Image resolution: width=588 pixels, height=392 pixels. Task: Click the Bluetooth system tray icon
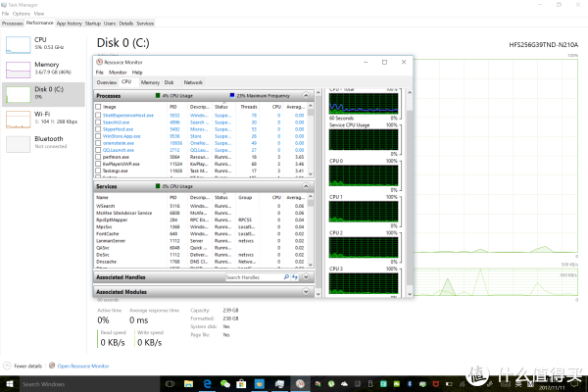[x=410, y=384]
